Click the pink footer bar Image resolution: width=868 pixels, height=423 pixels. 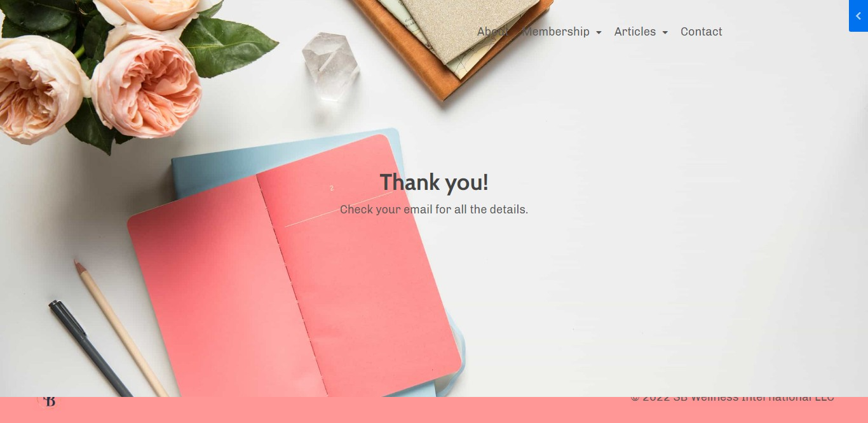pos(434,410)
